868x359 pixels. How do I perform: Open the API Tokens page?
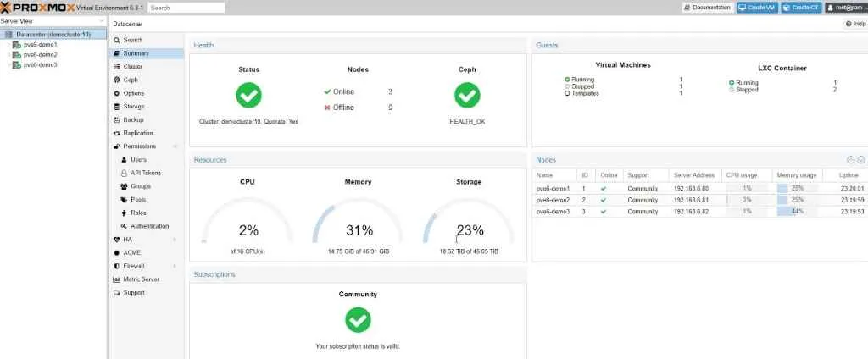[146, 173]
